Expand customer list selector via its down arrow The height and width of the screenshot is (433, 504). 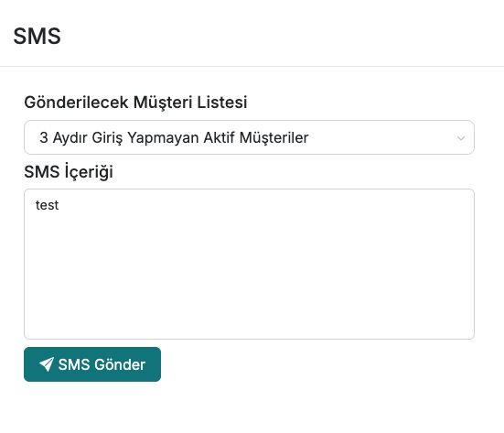click(x=461, y=138)
